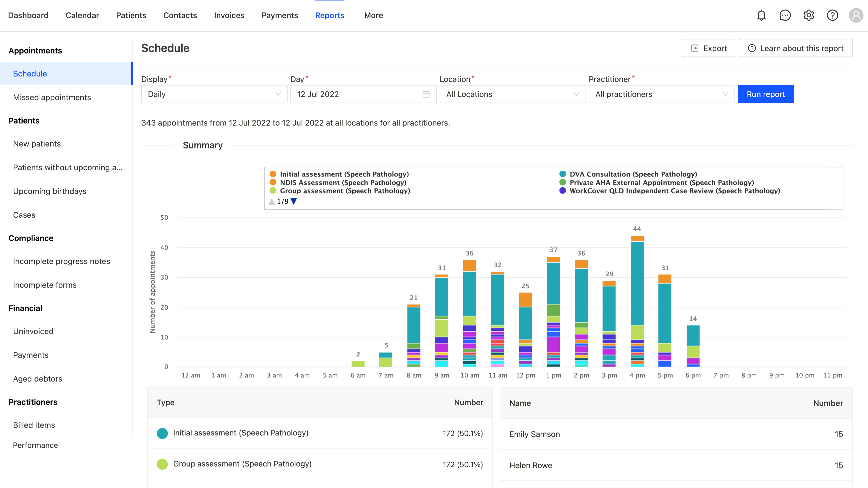
Task: Open Upcoming birthdays report
Action: (x=50, y=191)
